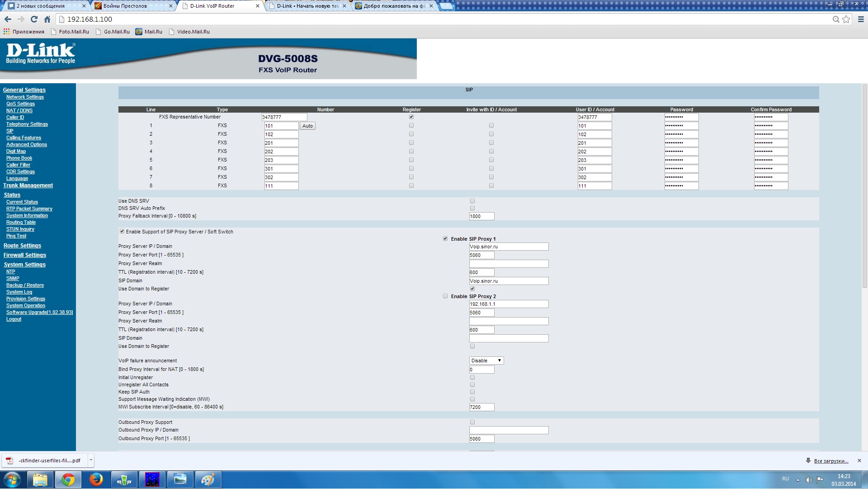
Task: Toggle Use DNS SRV checkbox
Action: point(472,201)
